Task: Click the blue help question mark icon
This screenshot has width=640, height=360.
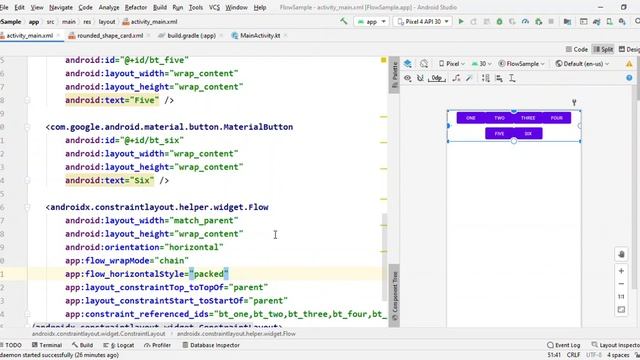Action: [629, 78]
